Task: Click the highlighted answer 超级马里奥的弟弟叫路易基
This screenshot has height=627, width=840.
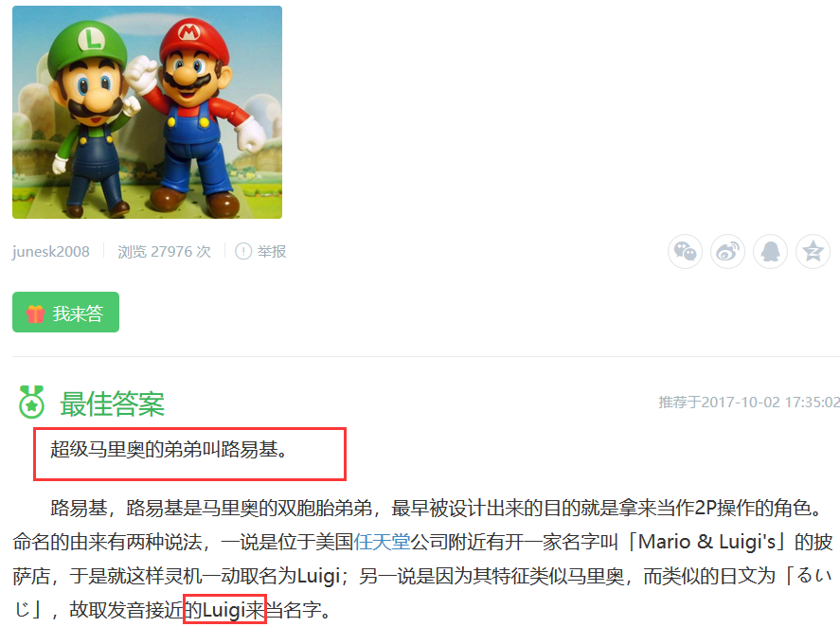Action: click(x=170, y=449)
